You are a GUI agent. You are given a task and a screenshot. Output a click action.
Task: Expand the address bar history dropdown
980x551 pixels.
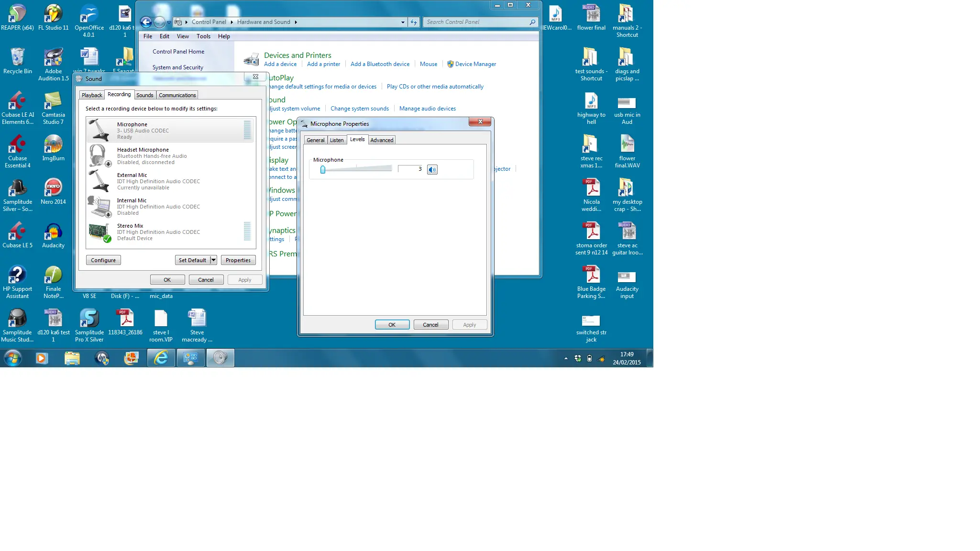[403, 22]
